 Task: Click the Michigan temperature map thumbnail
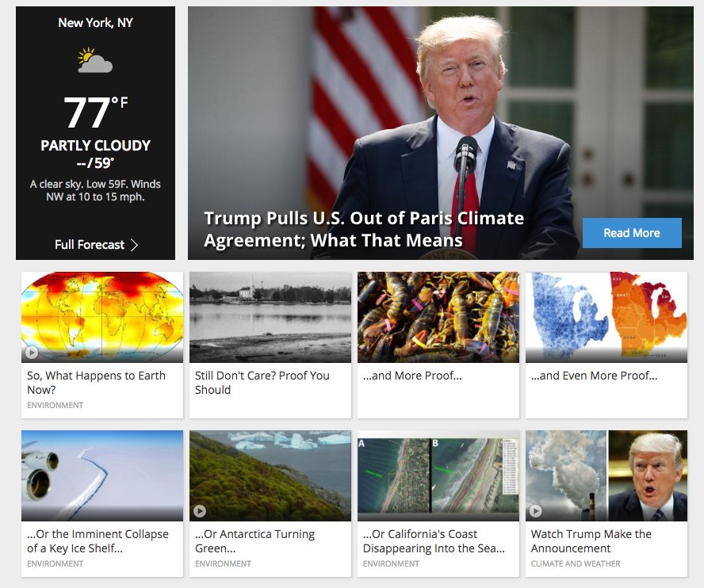point(606,317)
